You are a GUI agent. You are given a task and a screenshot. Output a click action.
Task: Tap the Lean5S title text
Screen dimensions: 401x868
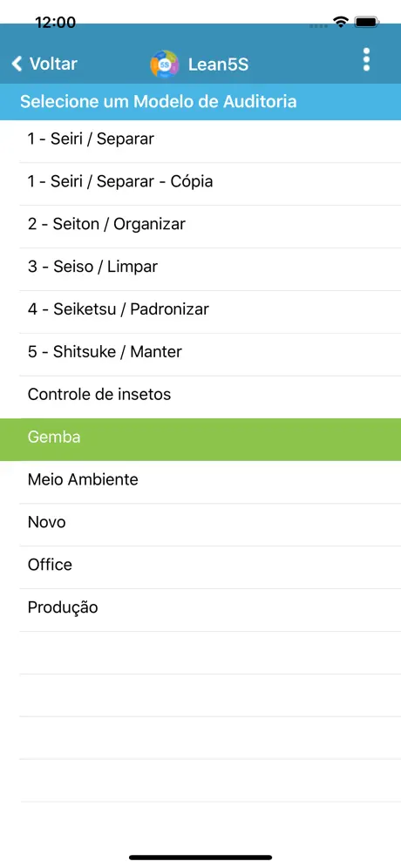(x=218, y=64)
